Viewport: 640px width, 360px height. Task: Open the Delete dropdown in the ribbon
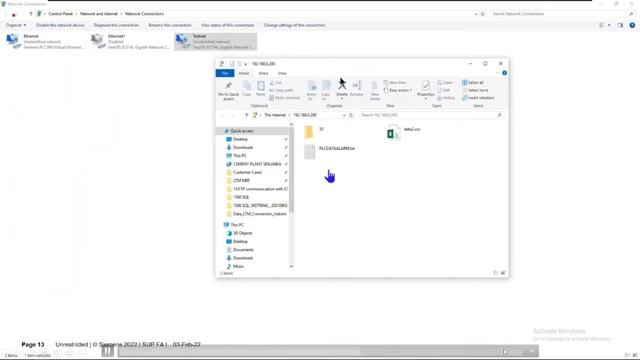click(x=342, y=97)
